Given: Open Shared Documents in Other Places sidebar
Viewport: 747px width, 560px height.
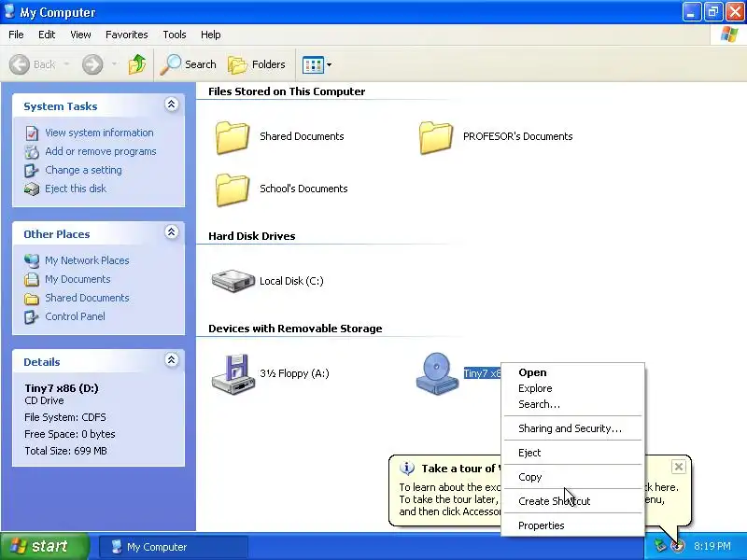Looking at the screenshot, I should (x=87, y=298).
